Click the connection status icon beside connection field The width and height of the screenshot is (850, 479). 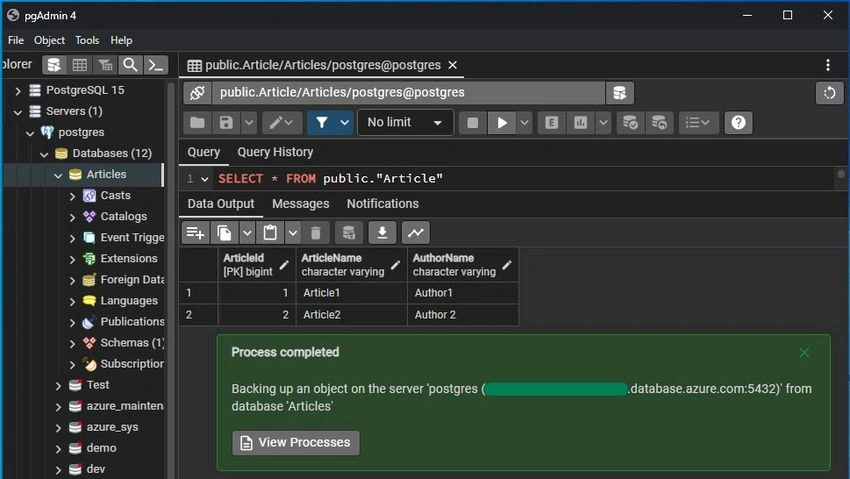coord(197,93)
